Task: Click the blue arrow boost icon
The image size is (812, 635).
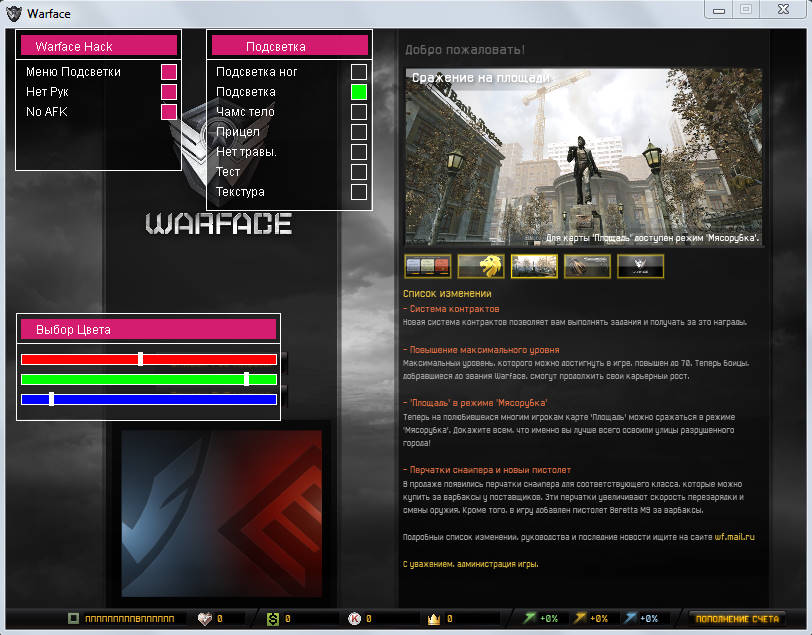Action: 630,618
